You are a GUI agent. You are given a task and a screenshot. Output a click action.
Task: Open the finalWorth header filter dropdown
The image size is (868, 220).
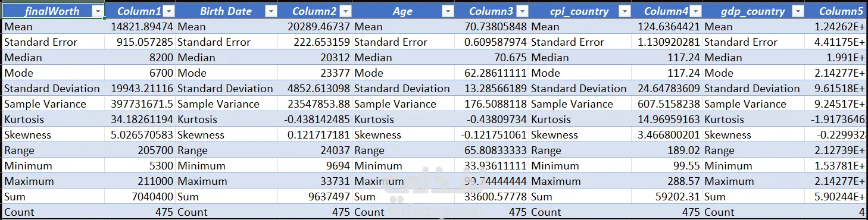[98, 11]
